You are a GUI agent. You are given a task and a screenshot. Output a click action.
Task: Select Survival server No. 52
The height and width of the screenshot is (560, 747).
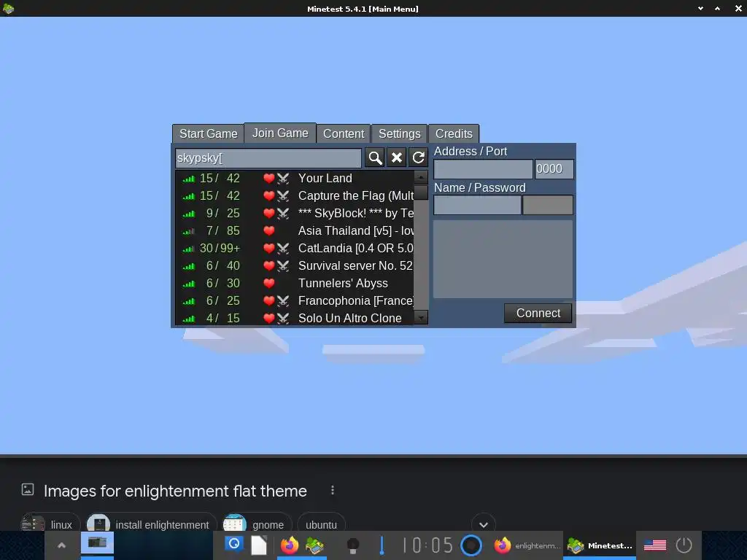[x=295, y=265]
